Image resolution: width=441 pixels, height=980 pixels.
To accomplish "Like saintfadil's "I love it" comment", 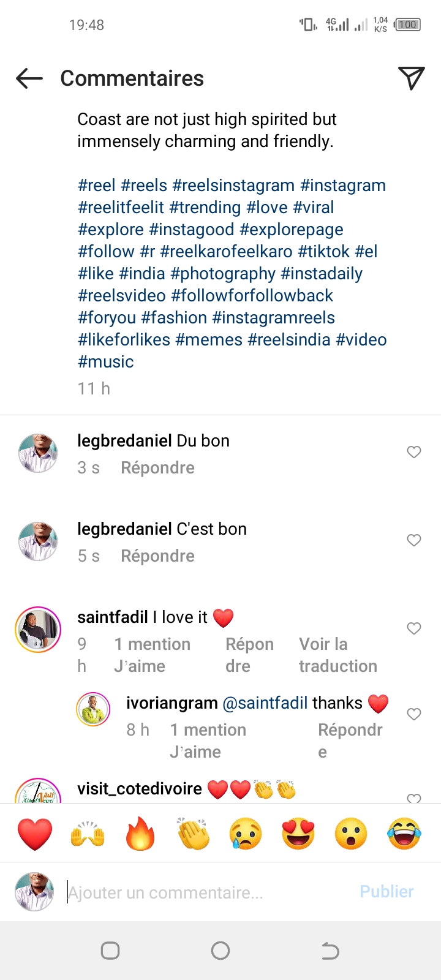I will (x=414, y=628).
